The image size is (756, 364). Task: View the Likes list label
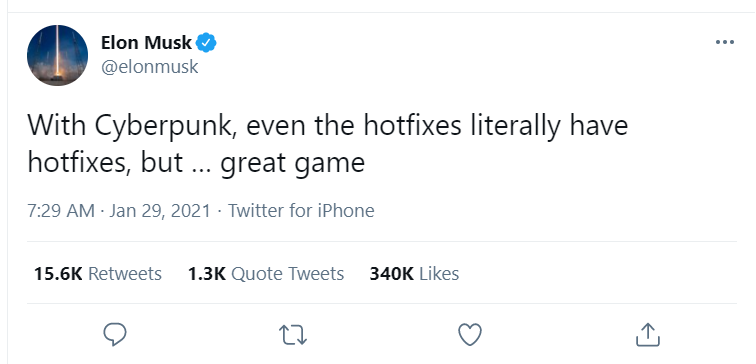click(439, 274)
